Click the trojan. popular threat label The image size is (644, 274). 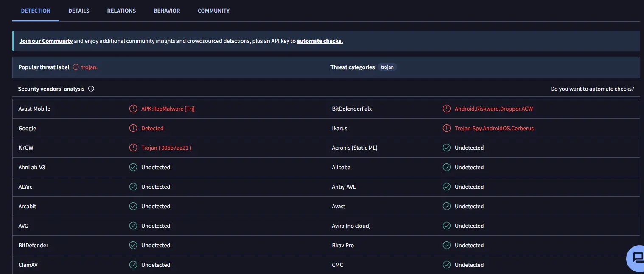[90, 67]
